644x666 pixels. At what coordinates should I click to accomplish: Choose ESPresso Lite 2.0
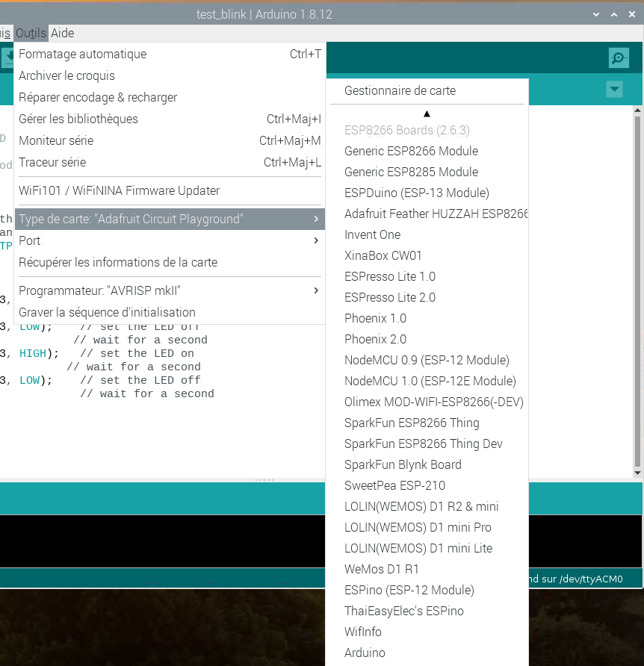click(x=427, y=297)
